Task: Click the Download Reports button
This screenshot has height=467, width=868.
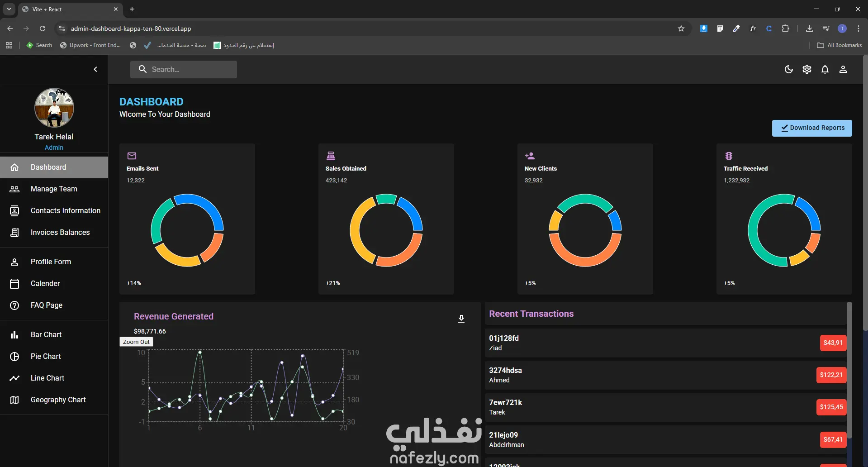Action: coord(812,128)
